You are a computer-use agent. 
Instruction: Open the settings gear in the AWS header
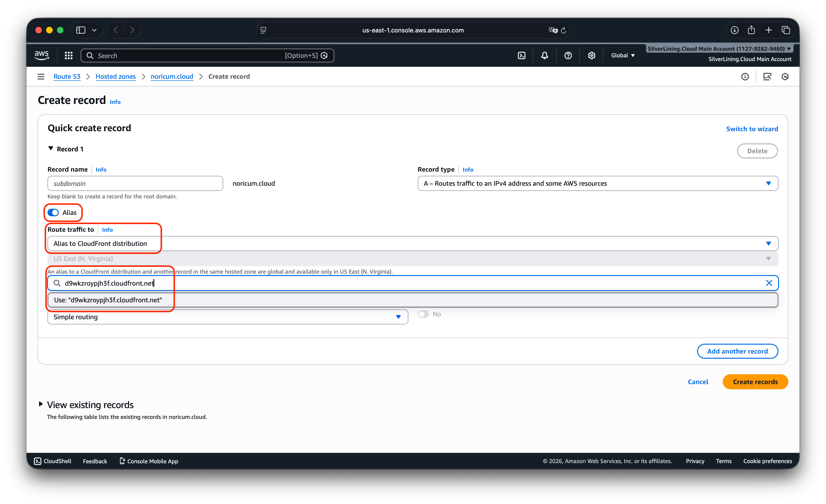[591, 56]
